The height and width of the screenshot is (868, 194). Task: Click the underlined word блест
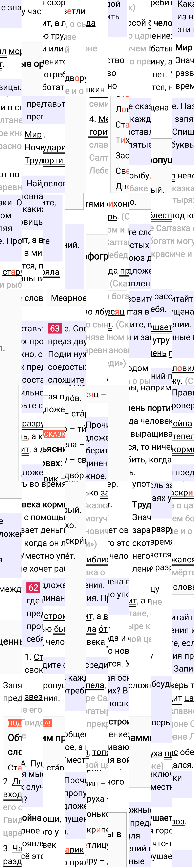[x=161, y=215]
